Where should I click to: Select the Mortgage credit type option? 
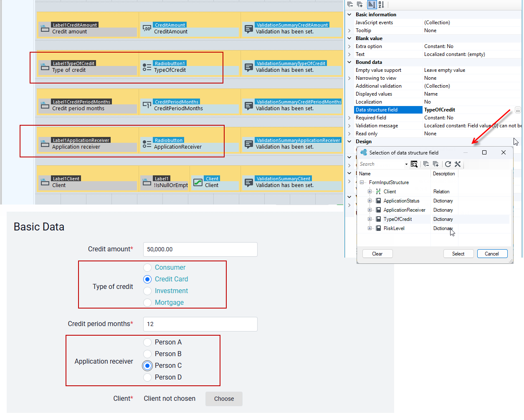(x=147, y=303)
